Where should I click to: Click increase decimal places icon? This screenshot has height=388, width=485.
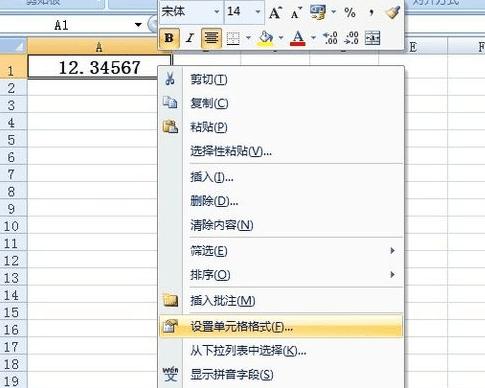pyautogui.click(x=330, y=38)
